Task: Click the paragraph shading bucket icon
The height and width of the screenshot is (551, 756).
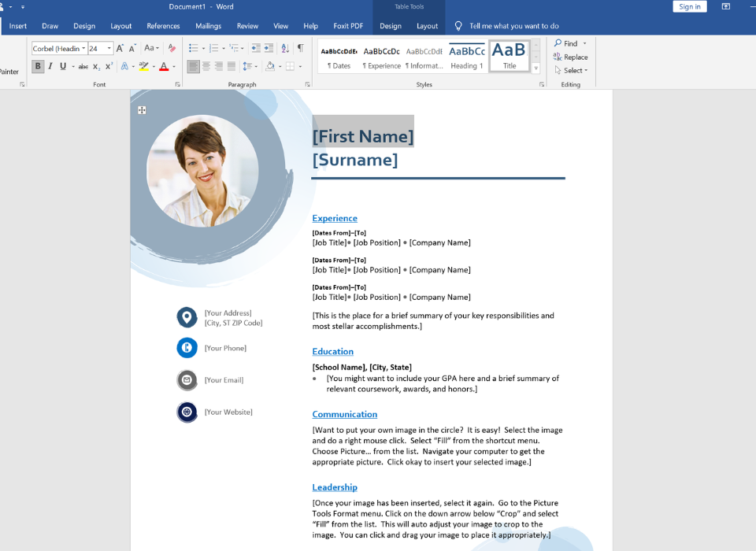Action: pyautogui.click(x=270, y=67)
